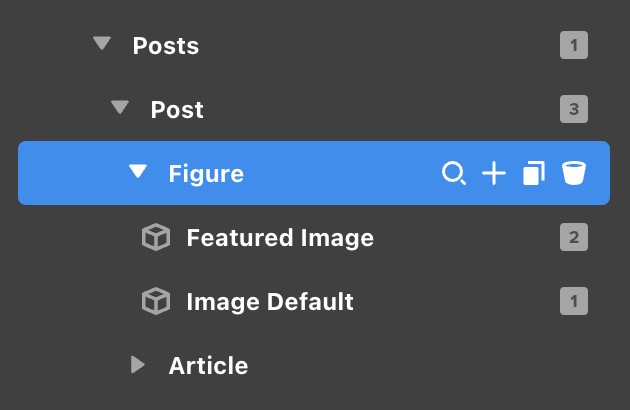Select the Featured Image label
Viewport: 630px width, 410px height.
pos(280,238)
